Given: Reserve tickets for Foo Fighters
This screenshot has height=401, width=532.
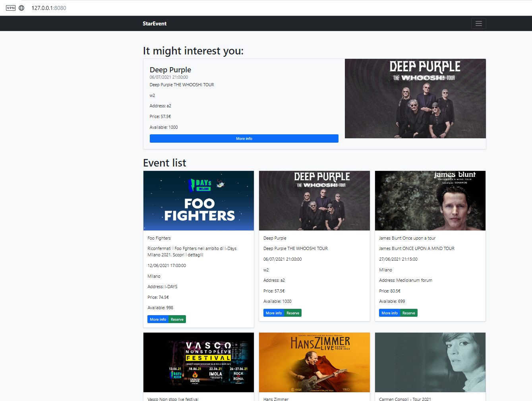Looking at the screenshot, I should tap(177, 320).
